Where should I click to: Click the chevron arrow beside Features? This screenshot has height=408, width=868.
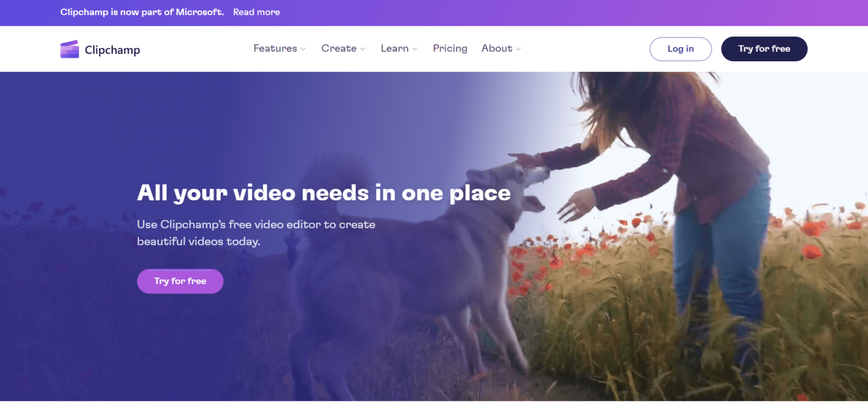click(x=303, y=49)
